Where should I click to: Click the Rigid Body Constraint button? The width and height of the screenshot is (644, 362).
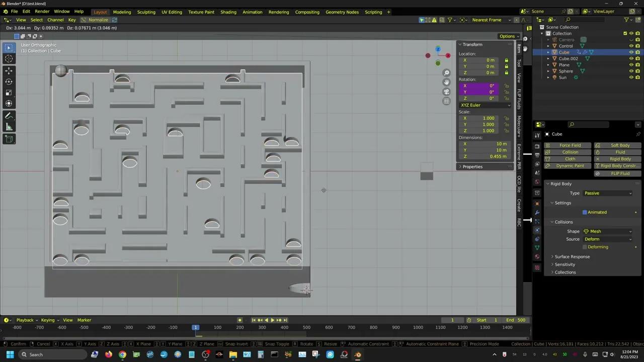[x=618, y=165]
